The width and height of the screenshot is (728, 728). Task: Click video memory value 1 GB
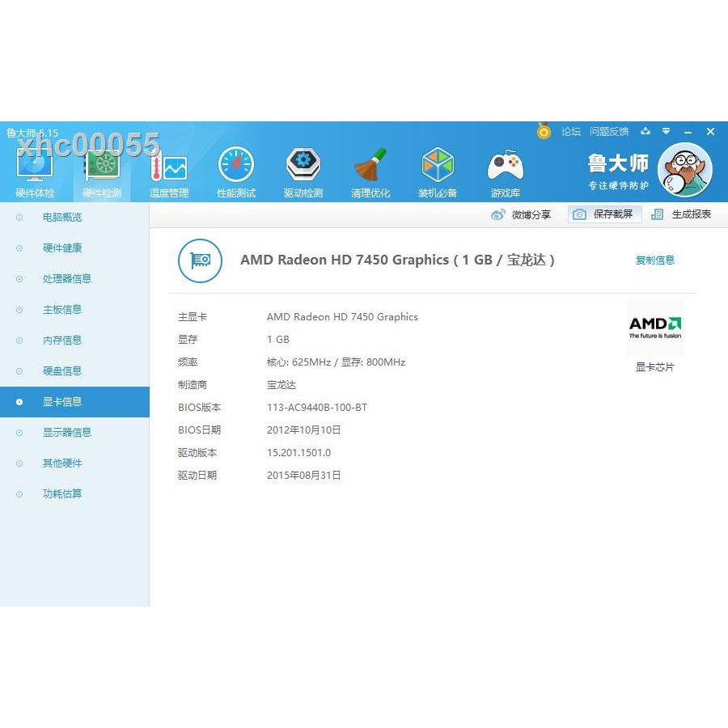coord(278,340)
